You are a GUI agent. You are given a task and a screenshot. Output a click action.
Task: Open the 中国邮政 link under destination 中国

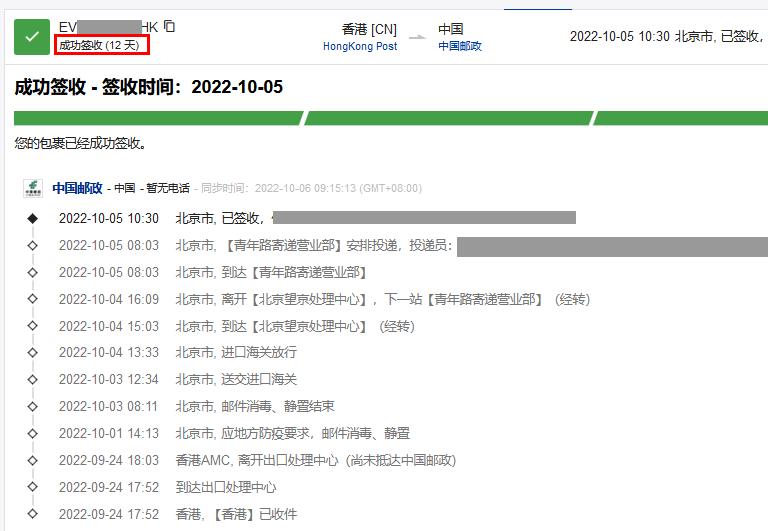(459, 46)
